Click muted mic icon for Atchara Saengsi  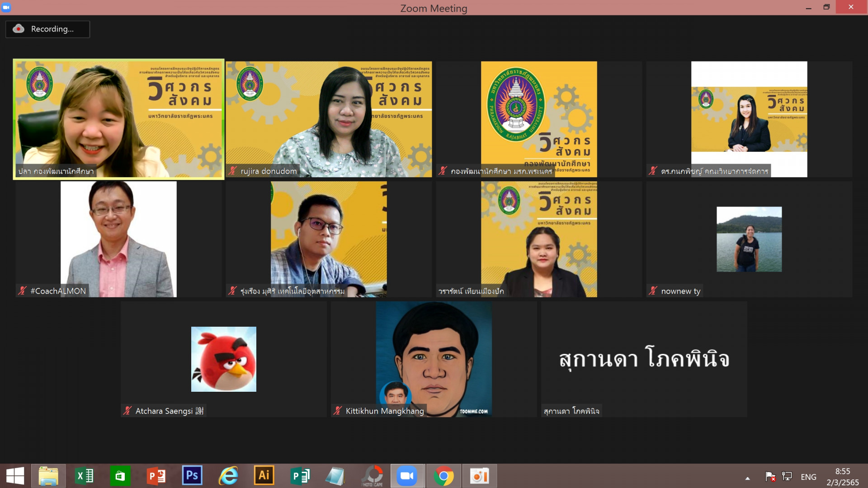click(127, 411)
